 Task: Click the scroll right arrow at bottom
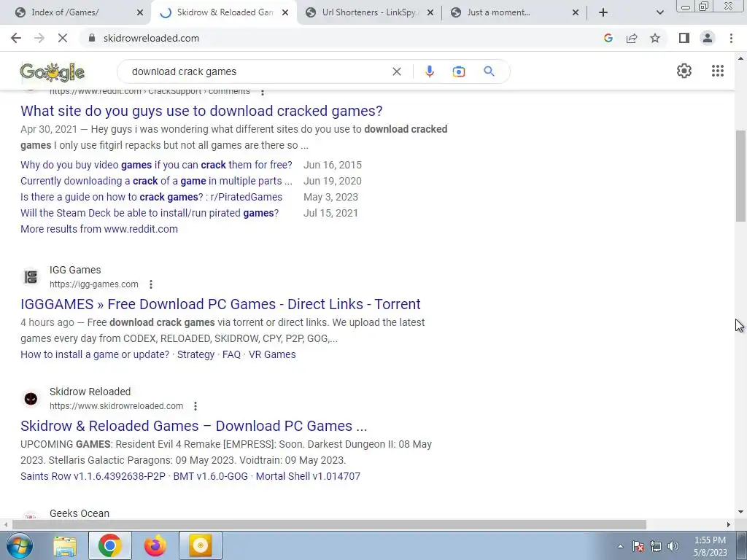[x=729, y=525]
